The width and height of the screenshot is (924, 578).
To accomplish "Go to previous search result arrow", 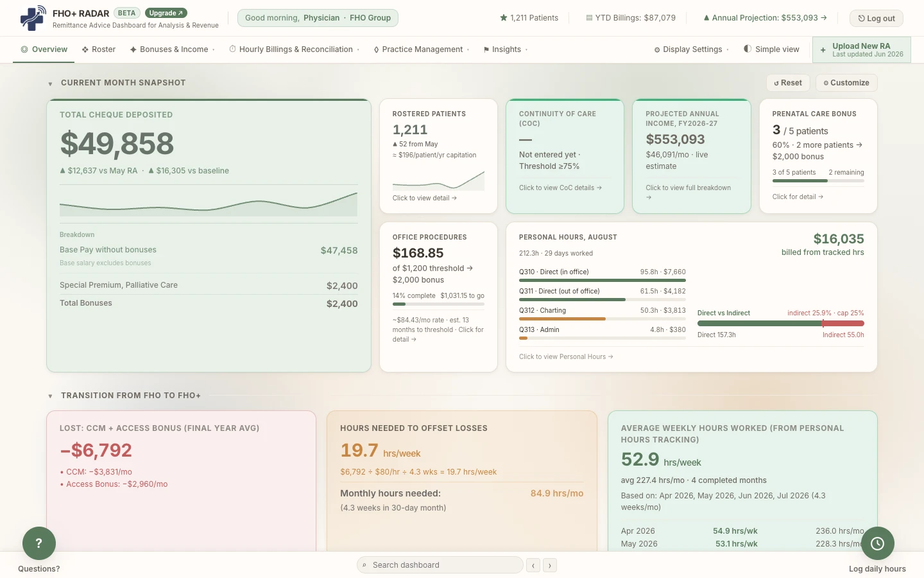I will click(533, 565).
